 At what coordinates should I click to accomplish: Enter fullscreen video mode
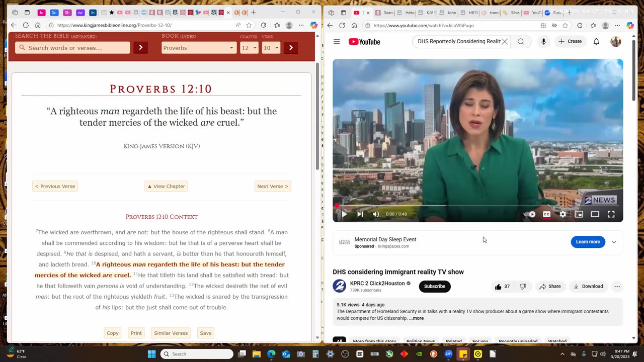point(611,214)
